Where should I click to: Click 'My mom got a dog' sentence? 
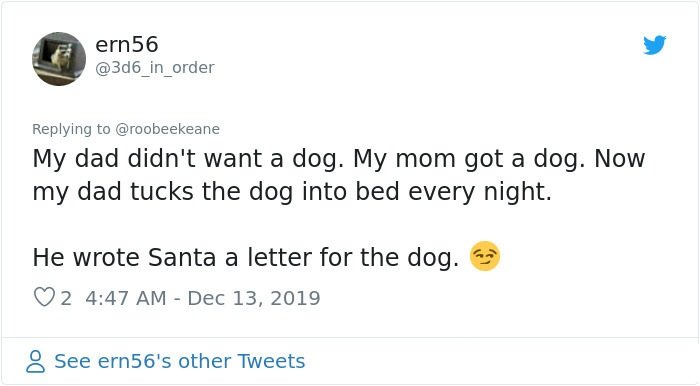(469, 159)
